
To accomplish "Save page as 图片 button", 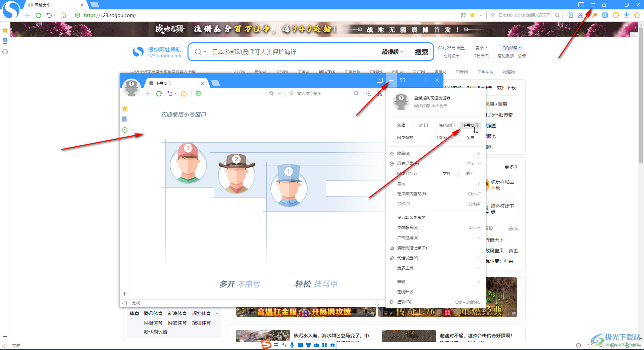I will tap(470, 174).
